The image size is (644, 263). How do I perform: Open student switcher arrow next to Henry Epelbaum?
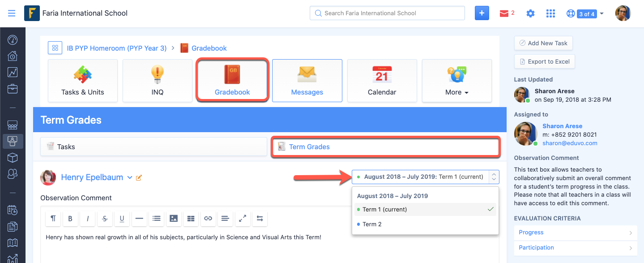130,177
